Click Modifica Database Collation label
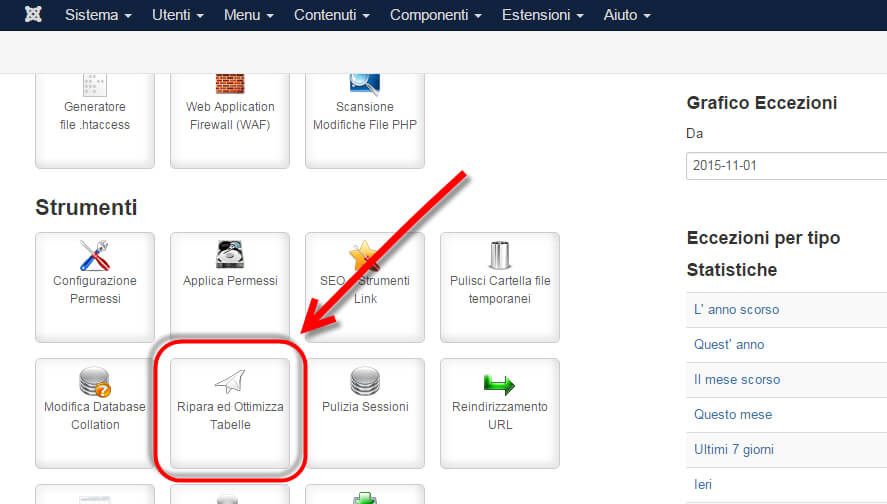This screenshot has width=887, height=504. click(95, 416)
